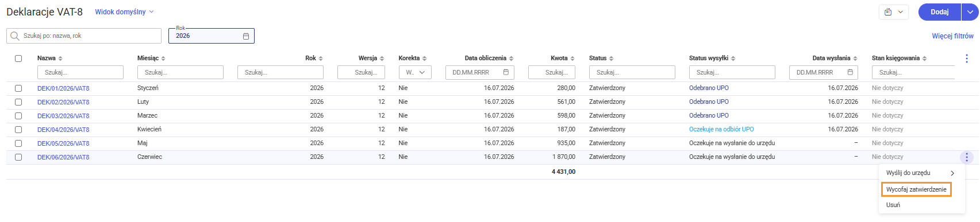Expand the Widok domyślny view dropdown
This screenshot has width=980, height=222.
[x=125, y=12]
